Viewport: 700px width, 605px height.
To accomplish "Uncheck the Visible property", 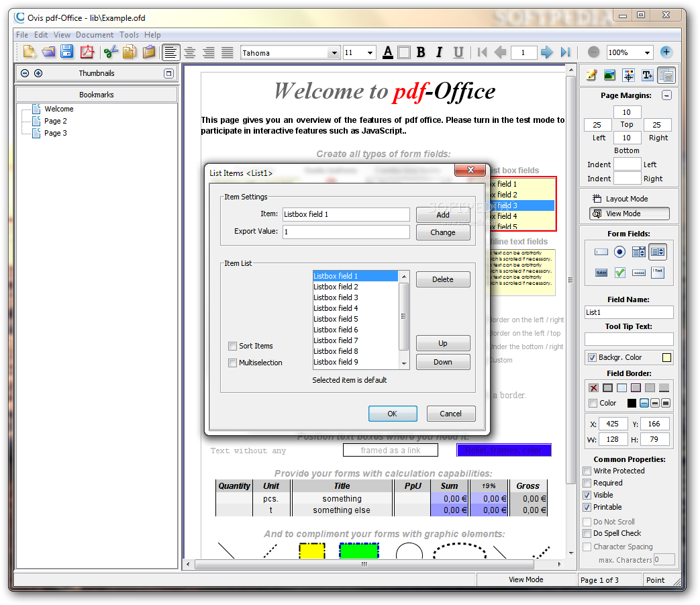I will click(587, 495).
